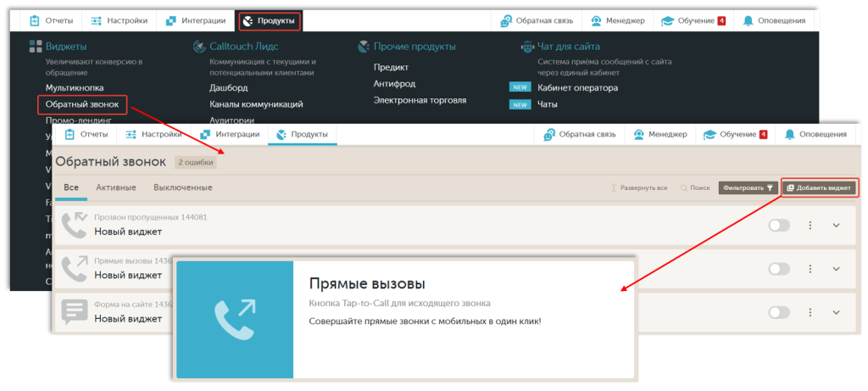Open Антифрод product link
This screenshot has height=391, width=868.
(394, 84)
